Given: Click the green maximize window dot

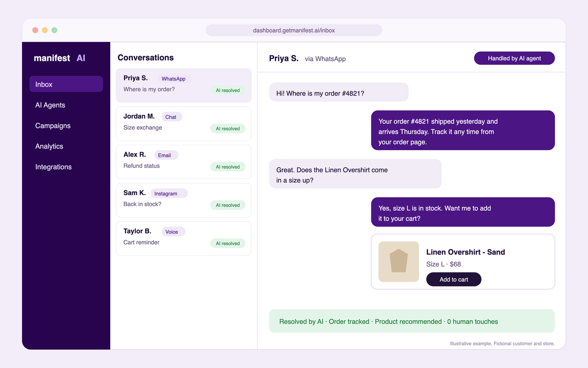Looking at the screenshot, I should point(54,30).
